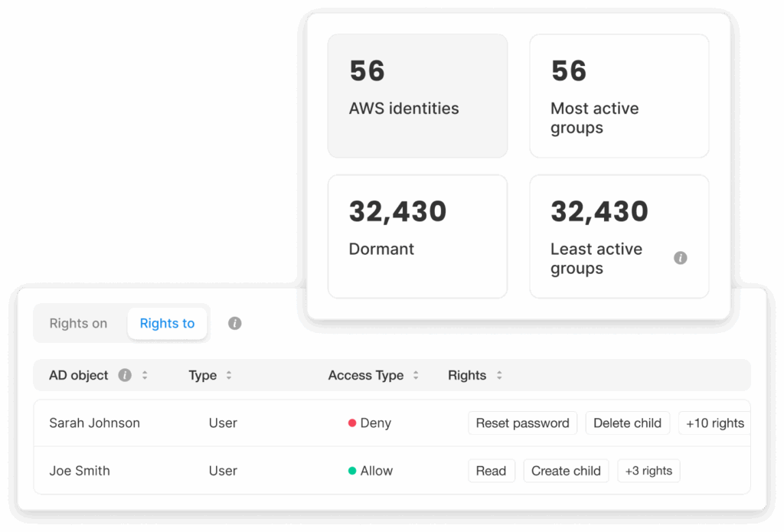Switch to the Rights on tab
Screen dimensions: 784x532
78,324
